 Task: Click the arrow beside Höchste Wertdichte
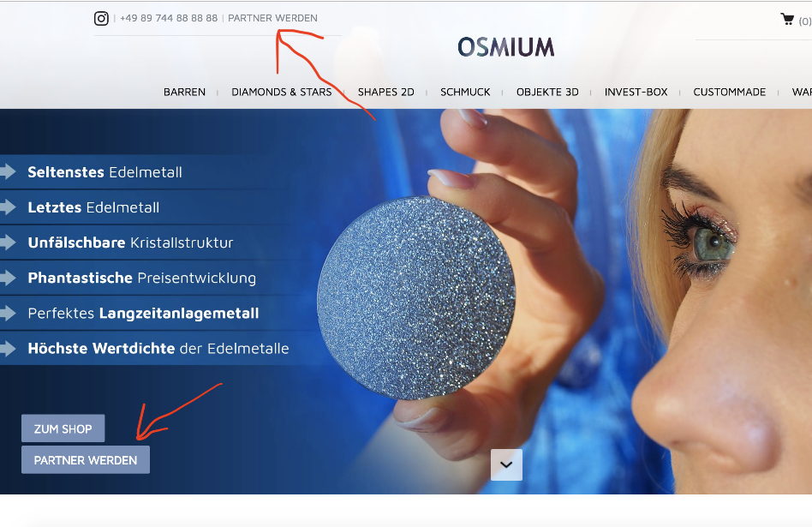click(8, 348)
